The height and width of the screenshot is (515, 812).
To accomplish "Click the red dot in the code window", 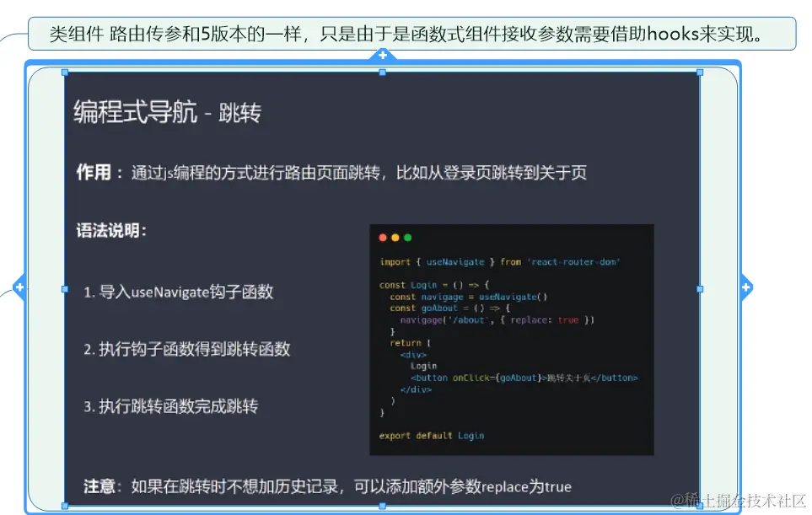I will point(383,238).
